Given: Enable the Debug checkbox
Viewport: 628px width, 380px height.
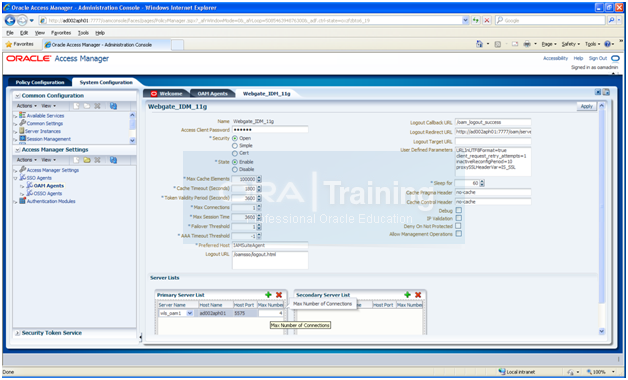Looking at the screenshot, I should pyautogui.click(x=459, y=210).
